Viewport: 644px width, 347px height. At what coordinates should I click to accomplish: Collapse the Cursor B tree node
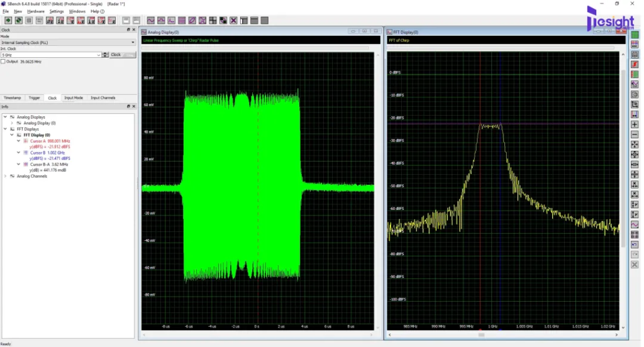click(18, 152)
